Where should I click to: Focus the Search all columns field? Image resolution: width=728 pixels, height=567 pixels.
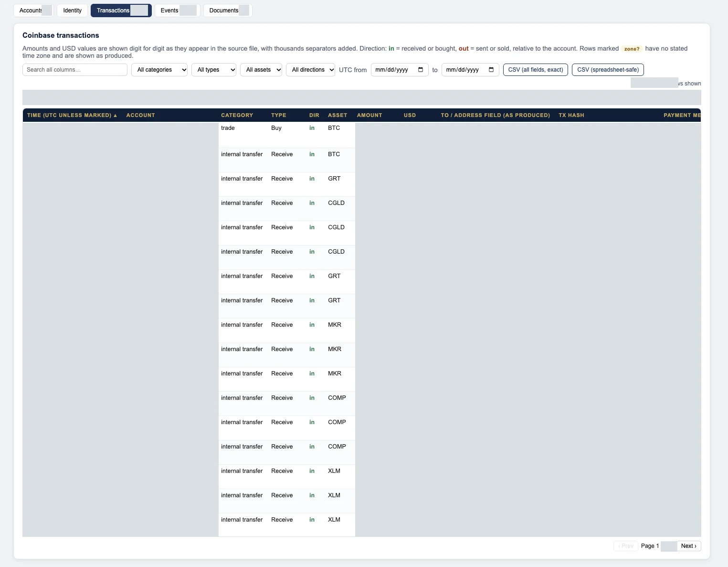pos(75,70)
